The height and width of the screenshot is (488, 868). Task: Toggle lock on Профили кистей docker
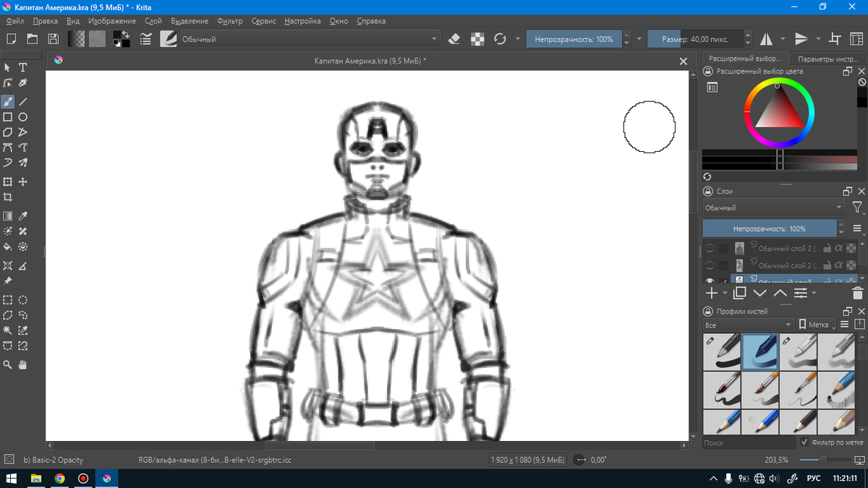709,311
